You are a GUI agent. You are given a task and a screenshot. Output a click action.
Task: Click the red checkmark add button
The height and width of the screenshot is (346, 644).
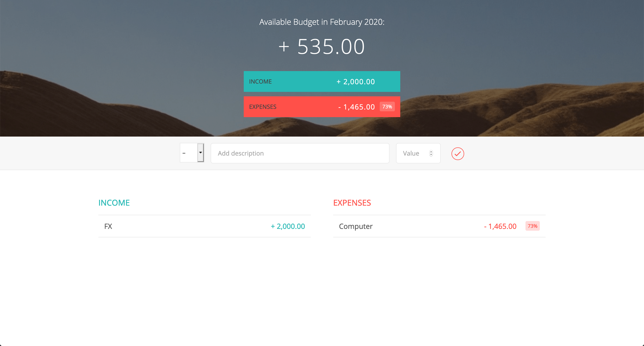click(458, 154)
